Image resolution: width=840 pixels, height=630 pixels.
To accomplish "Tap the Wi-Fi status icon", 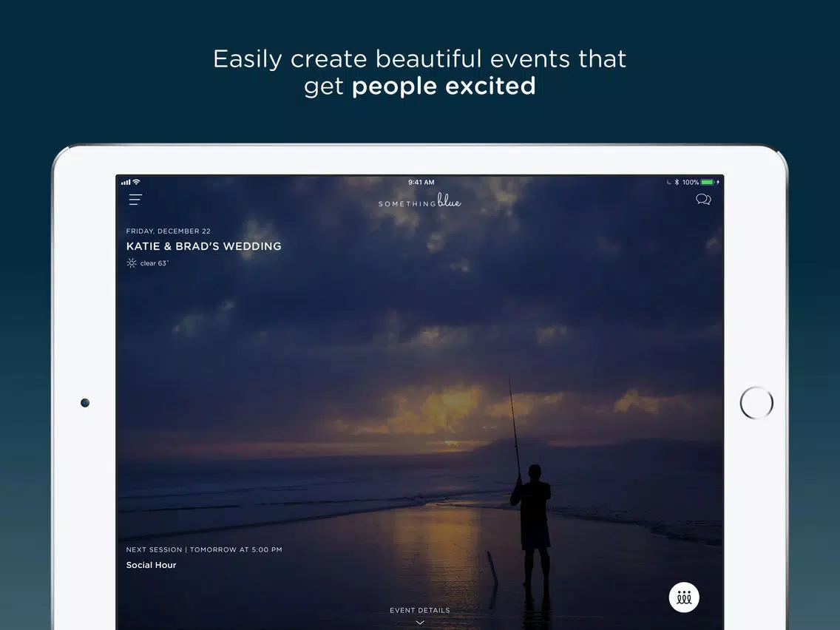I will (137, 182).
